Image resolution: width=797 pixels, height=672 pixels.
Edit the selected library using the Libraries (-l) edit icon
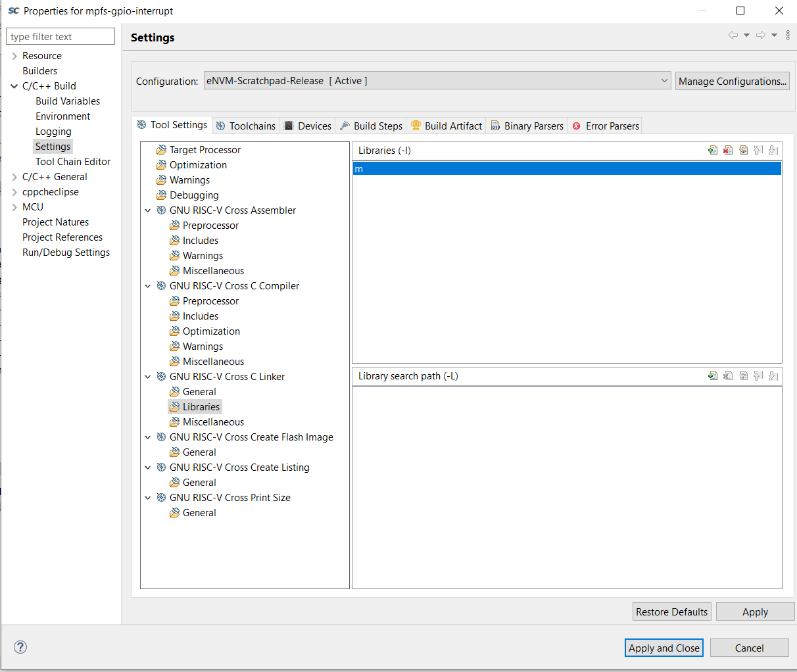pyautogui.click(x=743, y=151)
